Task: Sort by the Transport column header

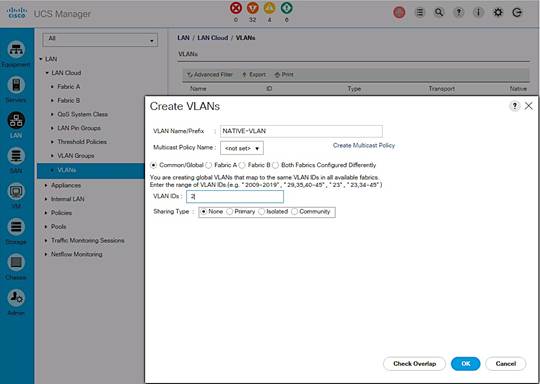Action: pyautogui.click(x=442, y=89)
